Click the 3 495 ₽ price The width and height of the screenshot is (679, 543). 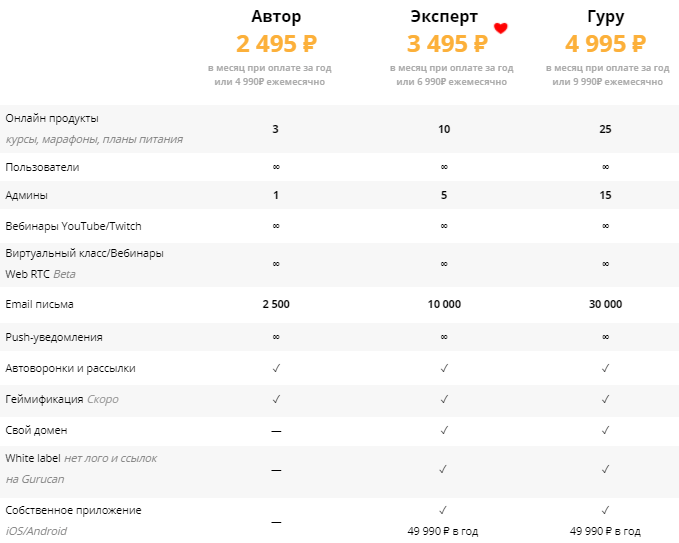pyautogui.click(x=447, y=44)
